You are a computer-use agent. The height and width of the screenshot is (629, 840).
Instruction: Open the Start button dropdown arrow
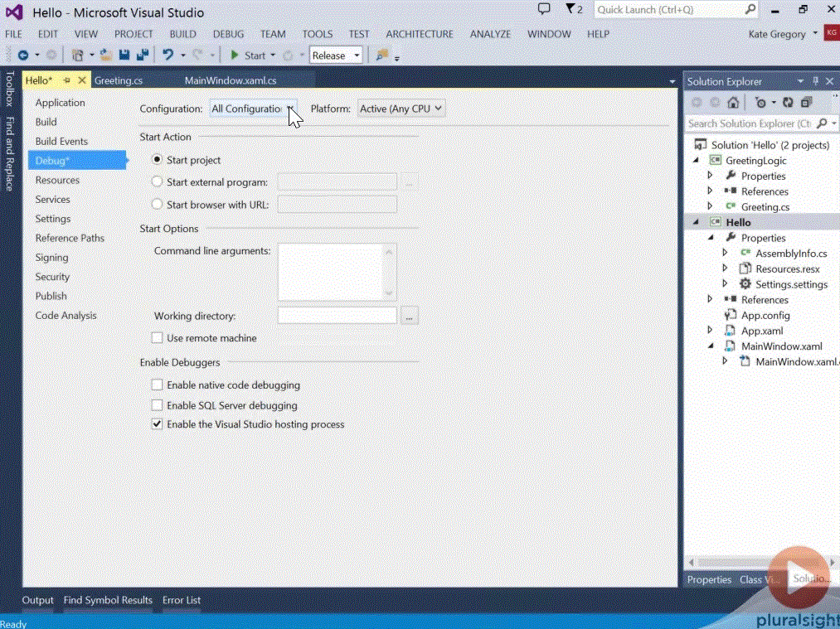(273, 56)
